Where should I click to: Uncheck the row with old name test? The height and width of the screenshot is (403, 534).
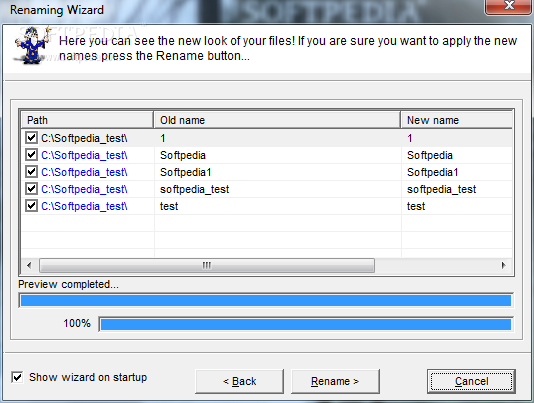coord(31,206)
